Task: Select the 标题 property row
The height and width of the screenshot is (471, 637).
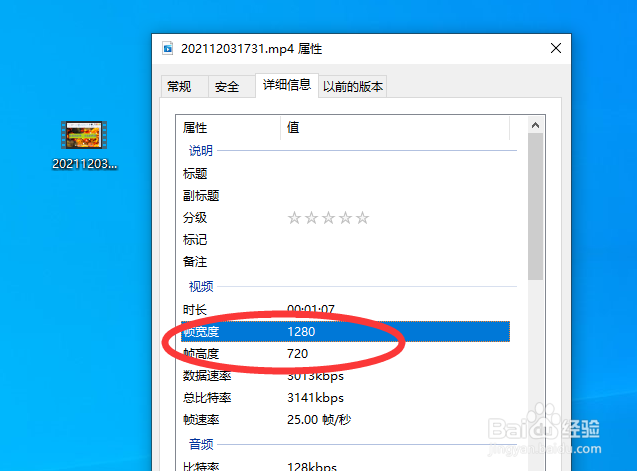Action: coord(345,174)
